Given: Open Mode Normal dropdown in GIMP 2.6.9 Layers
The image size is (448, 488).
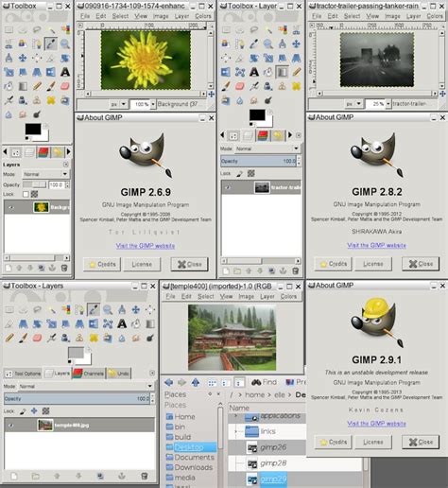Looking at the screenshot, I should pos(45,174).
